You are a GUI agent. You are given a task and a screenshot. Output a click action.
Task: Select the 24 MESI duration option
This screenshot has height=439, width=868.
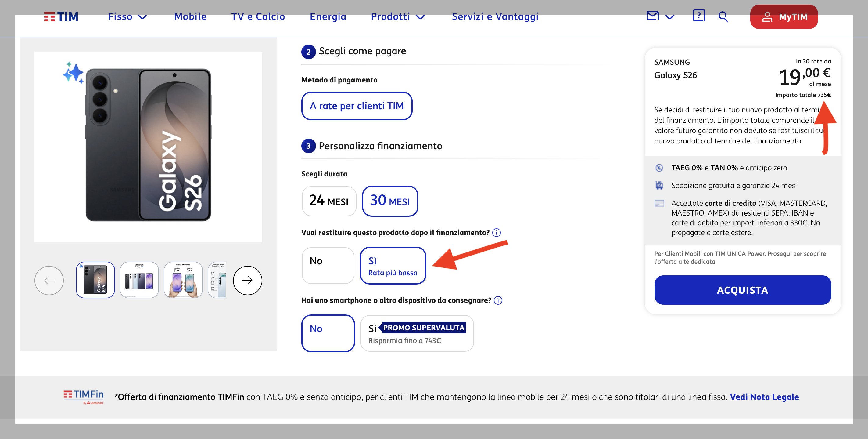coord(328,201)
